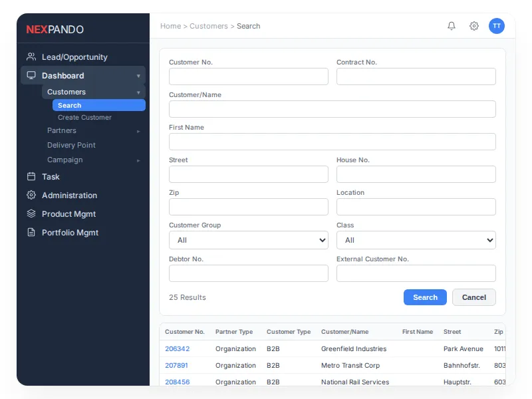
Task: Open the Lead/Opportunity section icon
Action: (x=30, y=57)
